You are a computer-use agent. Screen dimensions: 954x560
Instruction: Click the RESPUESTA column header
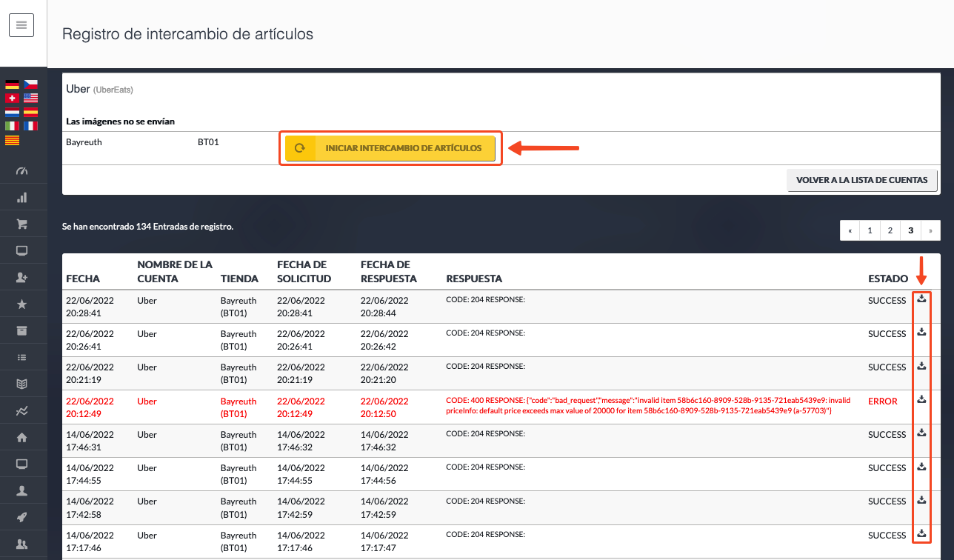[474, 279]
